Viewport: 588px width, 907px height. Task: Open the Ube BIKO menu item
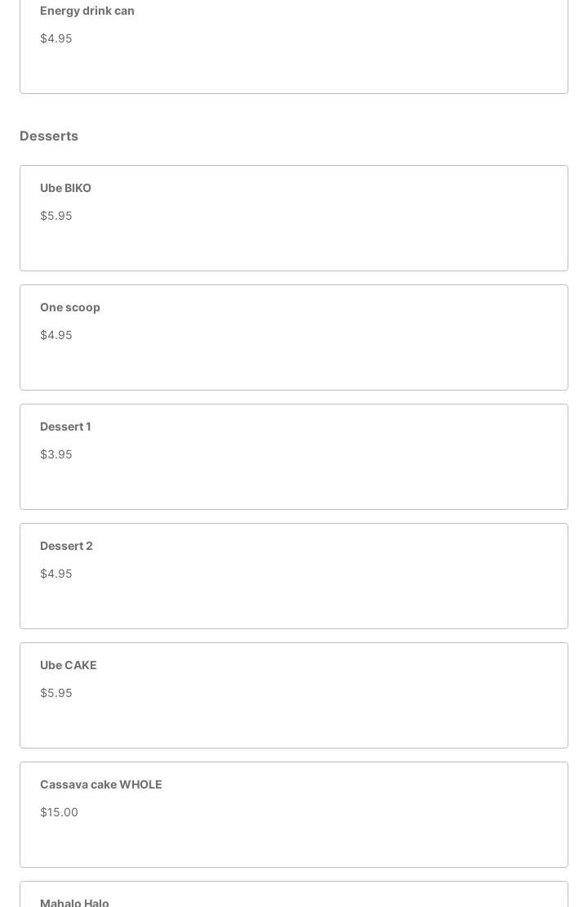pos(65,188)
